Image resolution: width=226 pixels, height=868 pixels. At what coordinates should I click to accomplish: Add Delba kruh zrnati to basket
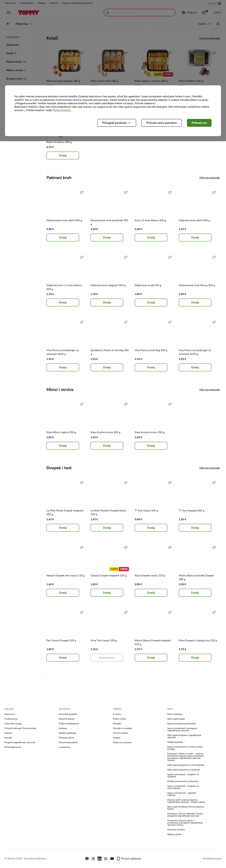pos(151,303)
